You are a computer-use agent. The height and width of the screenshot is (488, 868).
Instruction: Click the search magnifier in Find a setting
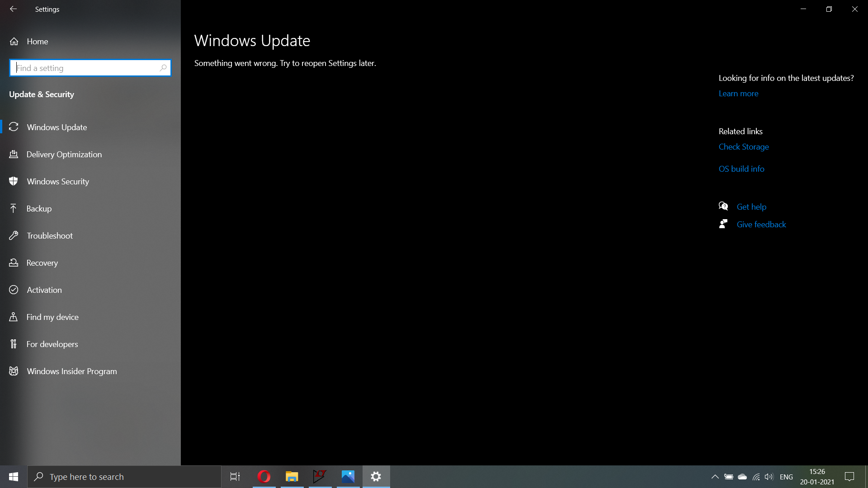[x=163, y=68]
